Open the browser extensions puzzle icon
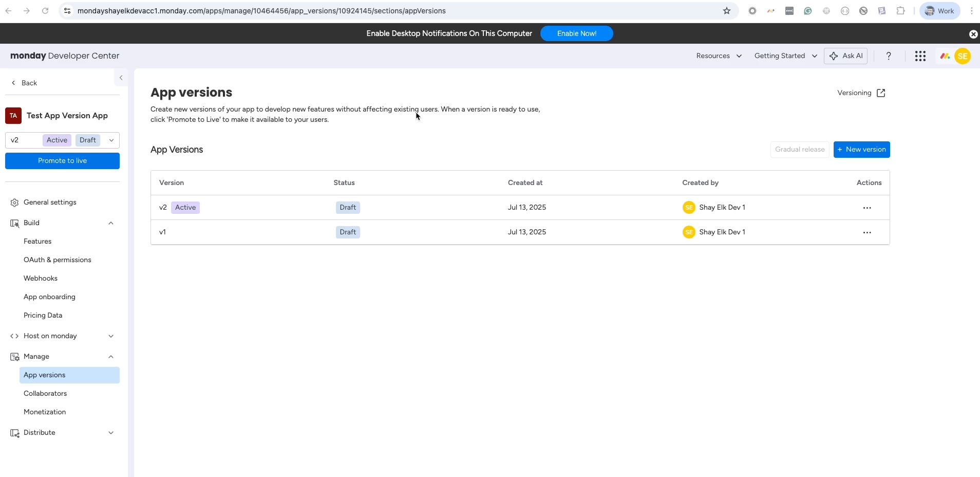The width and height of the screenshot is (980, 477). 900,11
